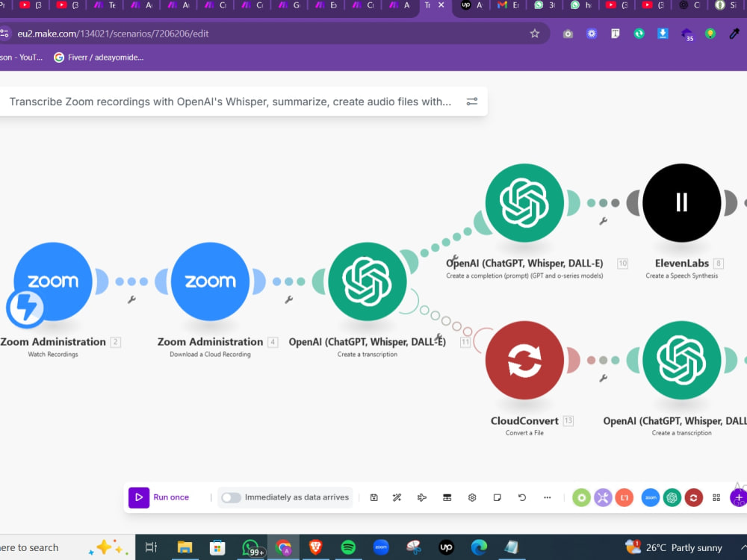Select the OpenAI Create a completion module

pos(524,203)
